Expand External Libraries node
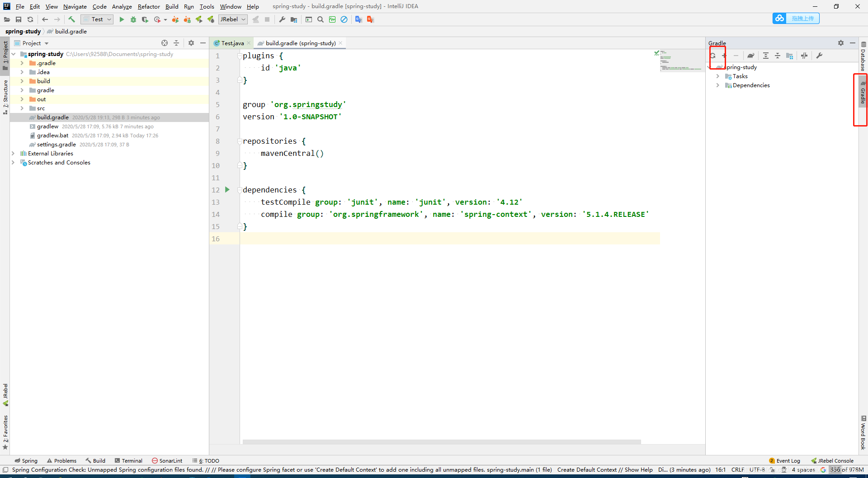 [13, 154]
